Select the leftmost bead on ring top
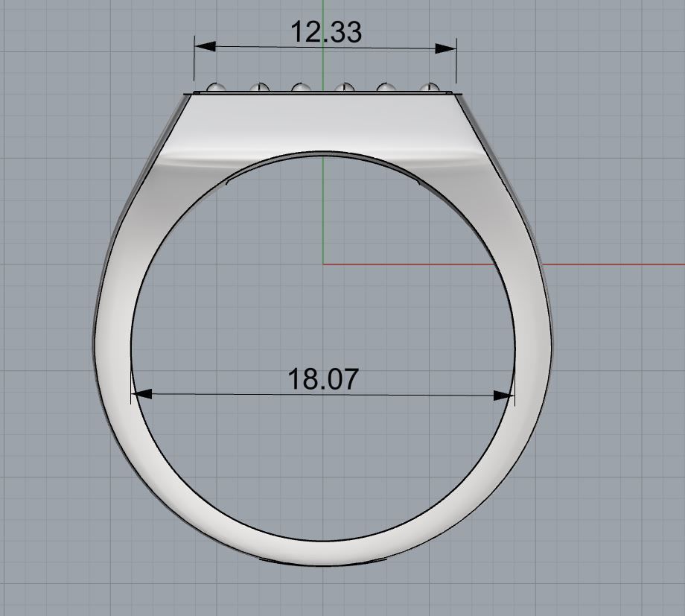Viewport: 685px width, 616px height. [x=216, y=87]
